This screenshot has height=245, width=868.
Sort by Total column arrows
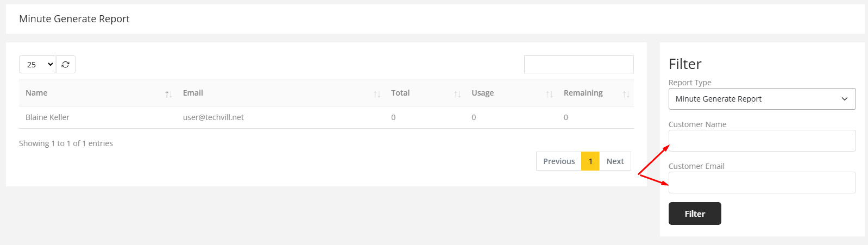click(x=457, y=95)
